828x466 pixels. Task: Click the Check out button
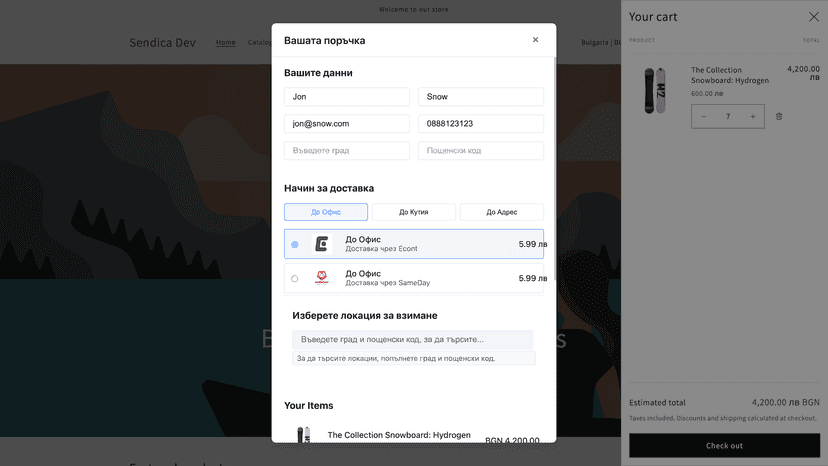[724, 445]
